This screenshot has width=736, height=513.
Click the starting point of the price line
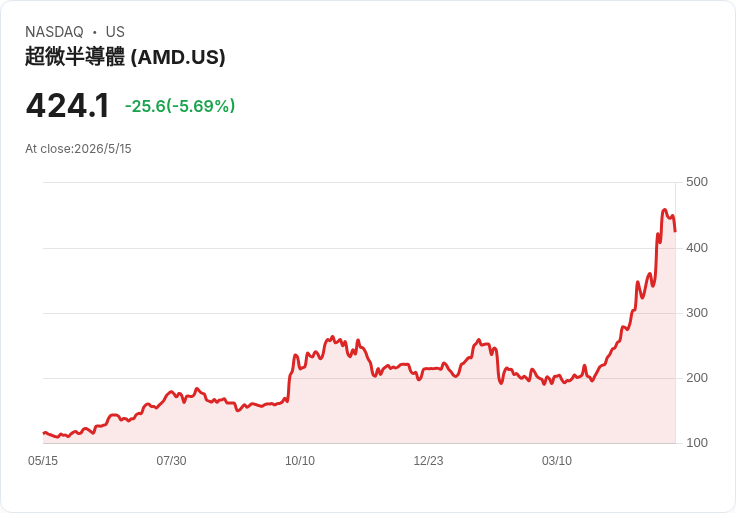(x=44, y=433)
